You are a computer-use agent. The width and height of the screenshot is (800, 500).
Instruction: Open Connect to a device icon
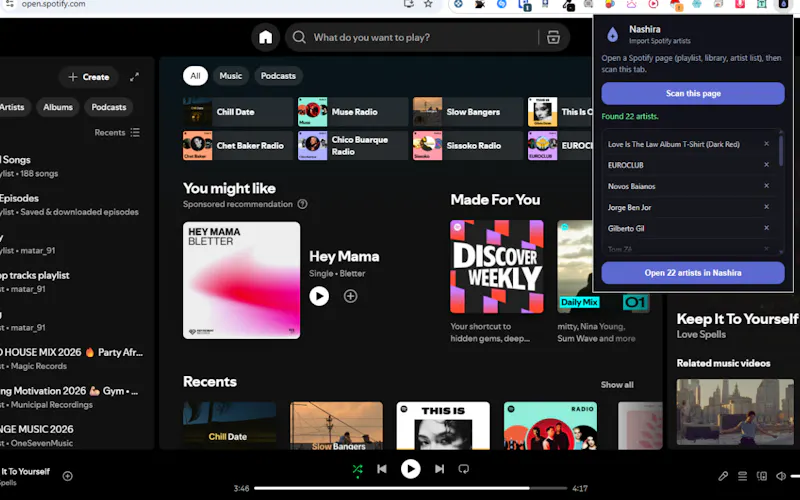click(762, 476)
